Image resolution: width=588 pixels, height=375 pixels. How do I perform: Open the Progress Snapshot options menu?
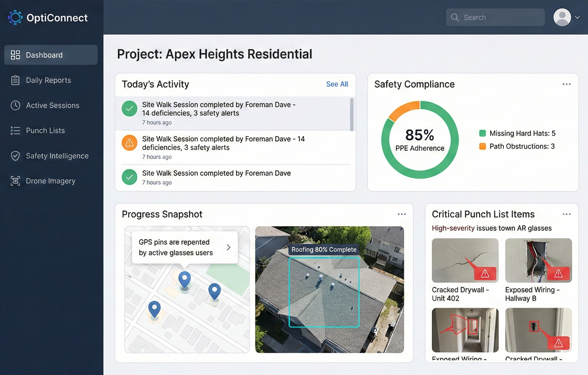[x=402, y=214]
